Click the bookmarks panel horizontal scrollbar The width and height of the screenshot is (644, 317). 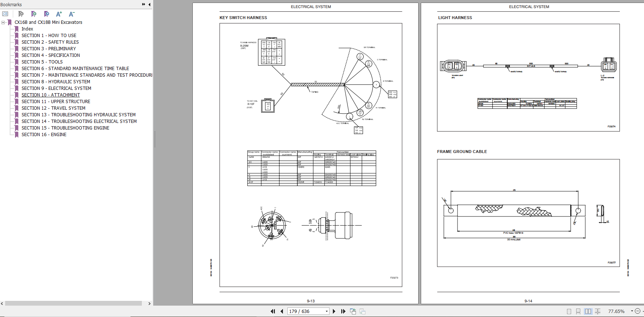[73, 303]
